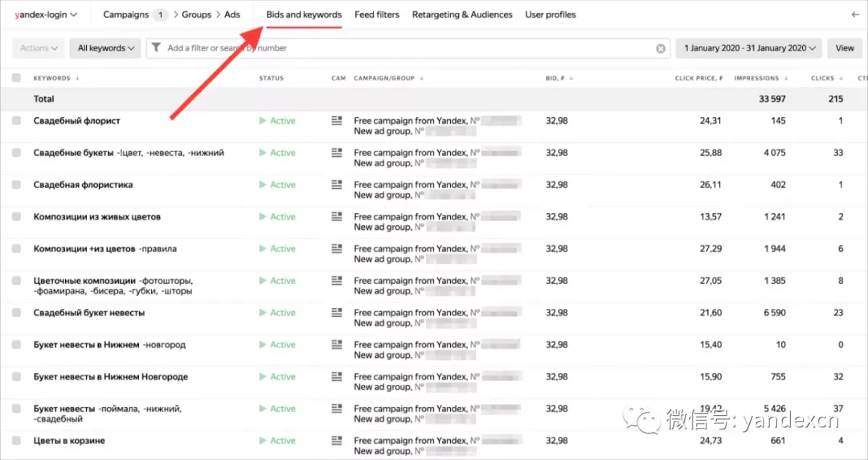Click Active play icon for Свадебный букет невесты
Viewport: 868px width, 460px height.
(x=262, y=313)
